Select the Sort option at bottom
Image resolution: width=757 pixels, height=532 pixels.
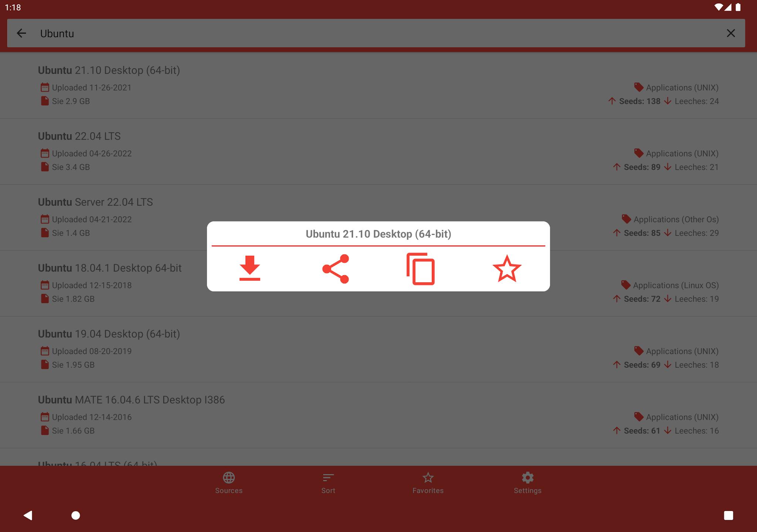point(328,482)
